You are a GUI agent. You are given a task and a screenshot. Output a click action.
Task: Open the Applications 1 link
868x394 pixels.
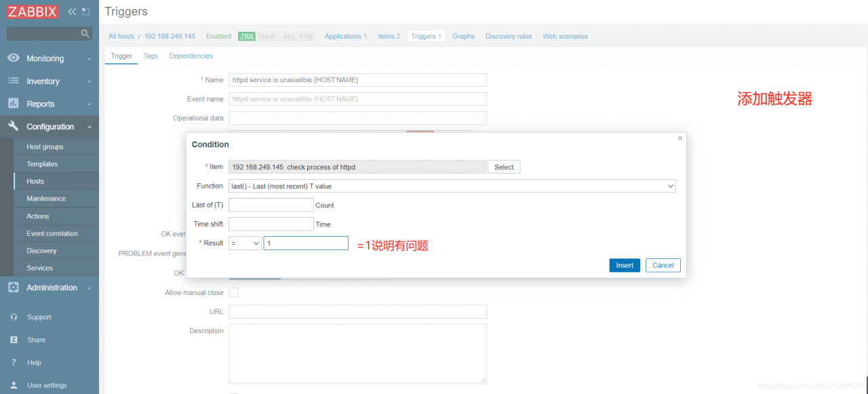[346, 37]
